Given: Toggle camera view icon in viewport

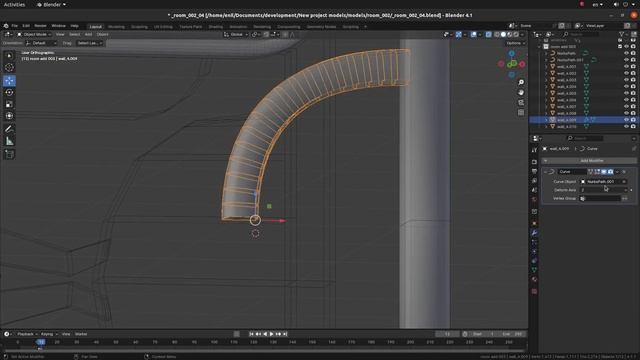Looking at the screenshot, I should 521,102.
